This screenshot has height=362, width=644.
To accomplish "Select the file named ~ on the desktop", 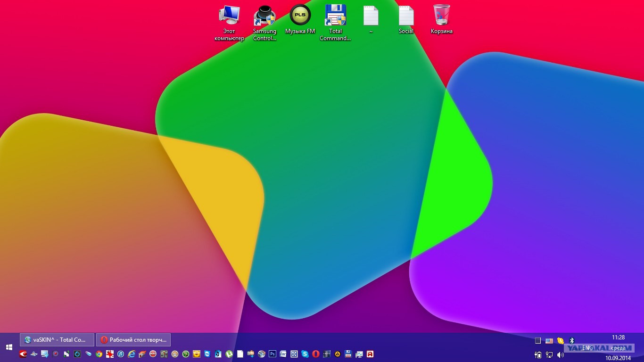I will [371, 19].
